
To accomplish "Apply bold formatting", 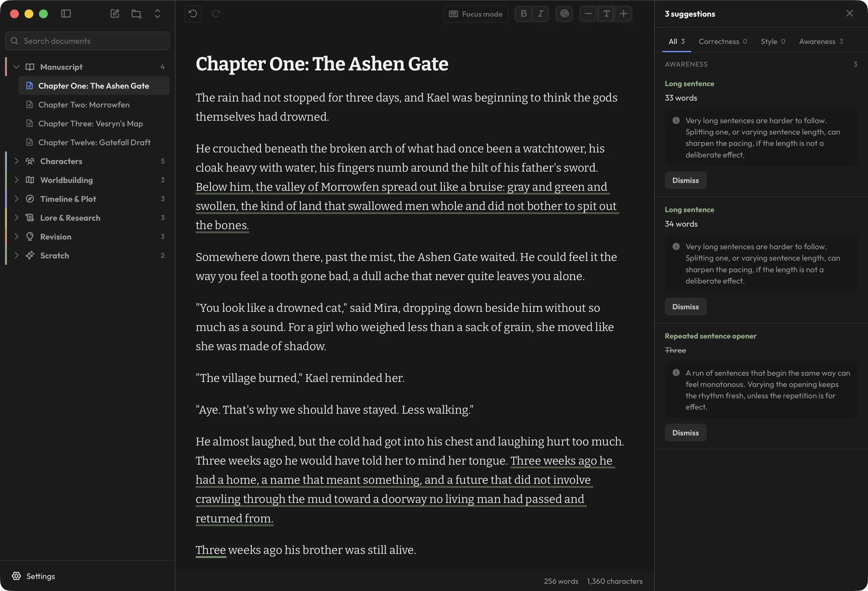I will 524,14.
